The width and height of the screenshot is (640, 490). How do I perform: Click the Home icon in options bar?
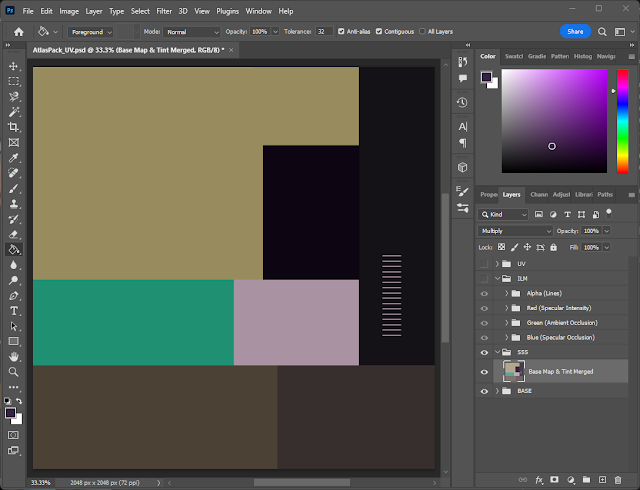(x=18, y=32)
